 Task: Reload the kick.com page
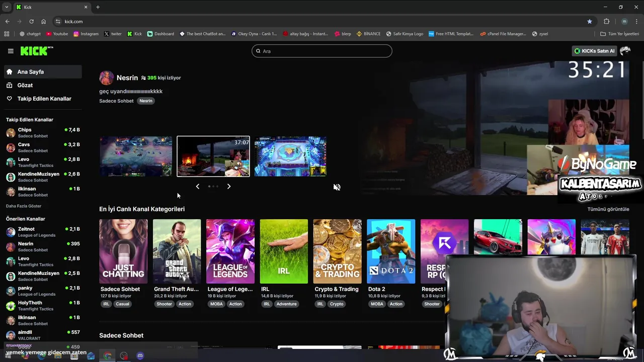[x=31, y=22]
